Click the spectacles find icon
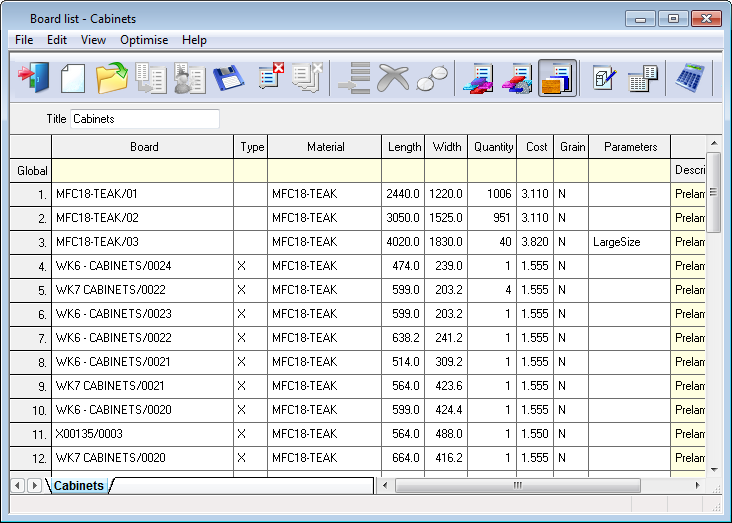Image resolution: width=732 pixels, height=523 pixels. pos(432,78)
